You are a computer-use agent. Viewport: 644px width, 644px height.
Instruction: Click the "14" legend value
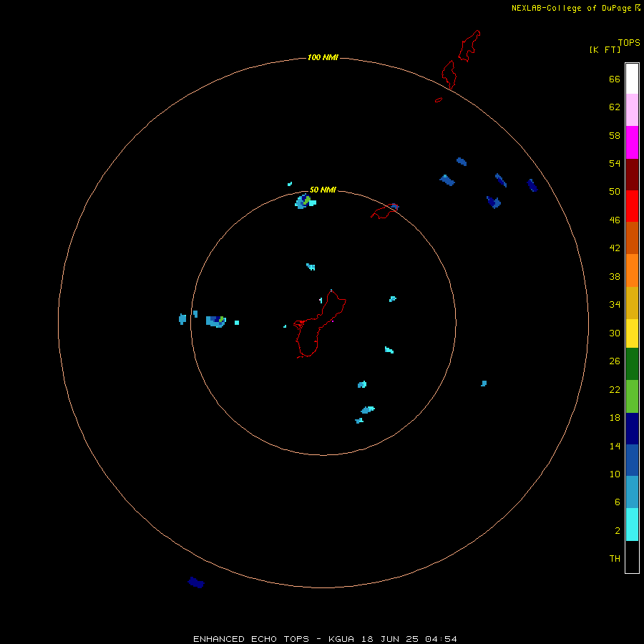click(x=615, y=446)
